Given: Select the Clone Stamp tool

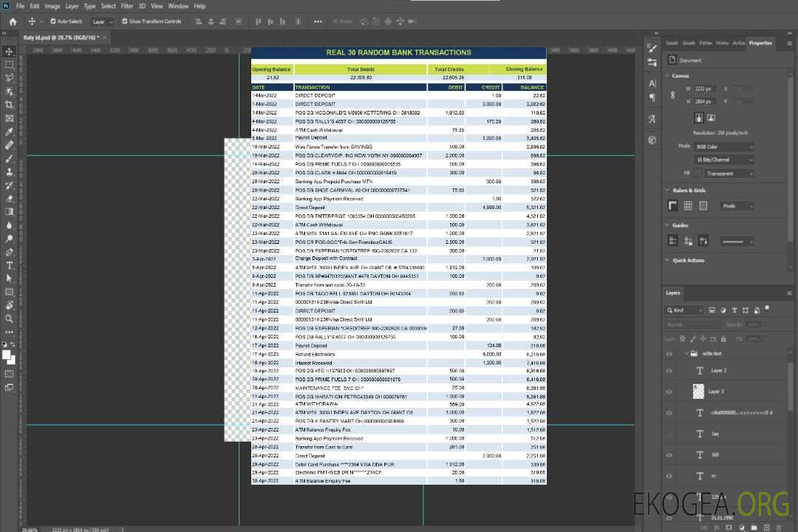Looking at the screenshot, I should tap(9, 172).
